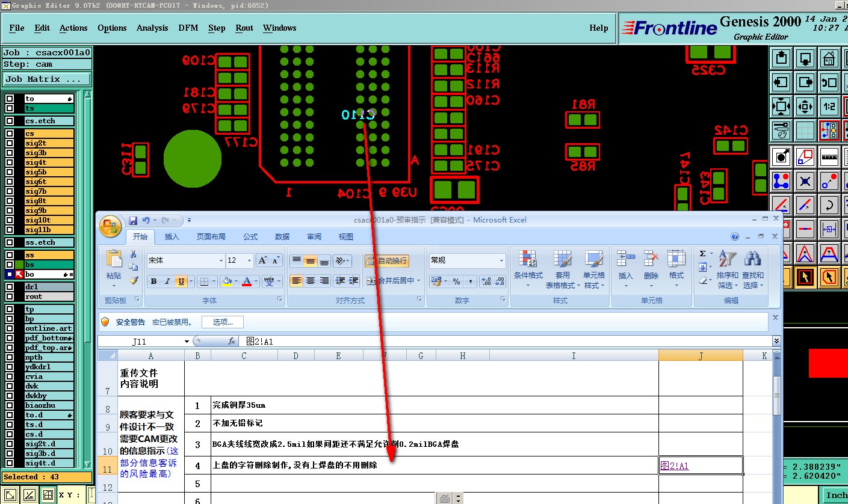Viewport: 848px width, 504px height.
Task: Expand the Excel formula bar
Action: click(x=776, y=341)
